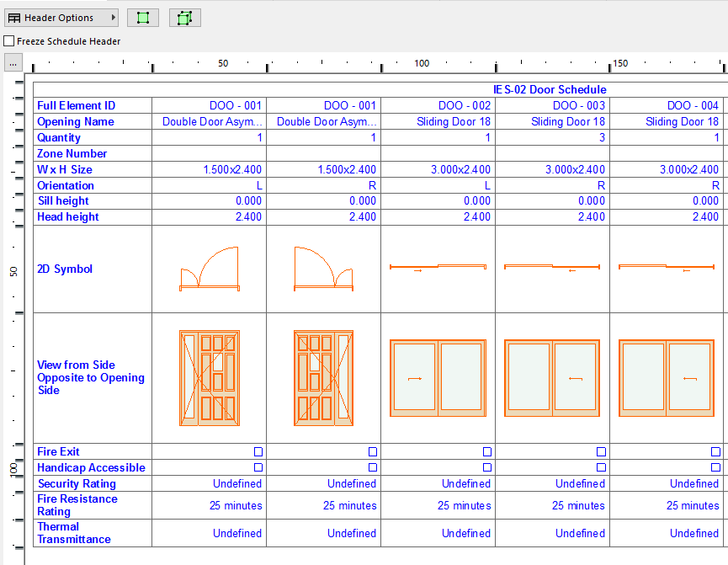Viewport: 728px width, 565px height.
Task: Select 3.000x2.400 size cell for DOO-003
Action: click(552, 169)
